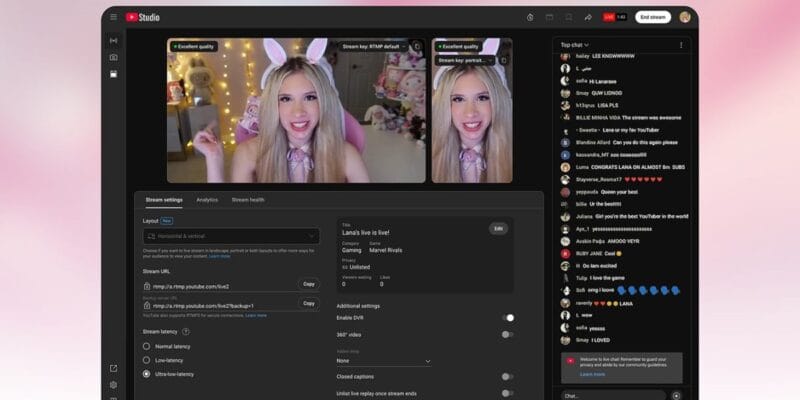
Task: Click the vertical portrait stream preview
Action: [472, 110]
